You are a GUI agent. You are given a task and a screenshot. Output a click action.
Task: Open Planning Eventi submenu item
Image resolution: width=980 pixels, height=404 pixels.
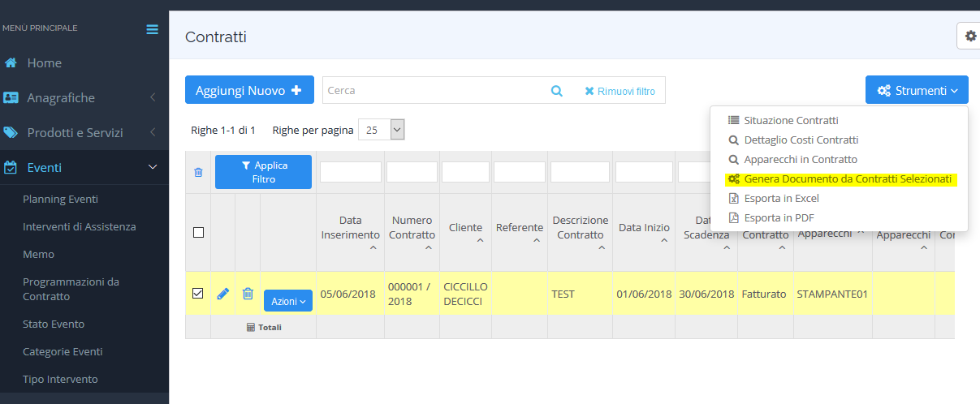coord(60,200)
